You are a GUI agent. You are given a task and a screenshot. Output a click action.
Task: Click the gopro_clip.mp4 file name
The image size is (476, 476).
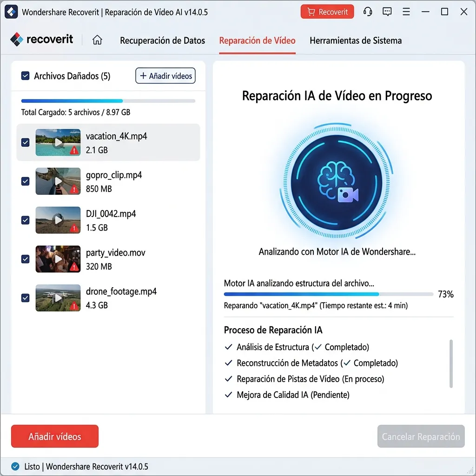pos(114,175)
